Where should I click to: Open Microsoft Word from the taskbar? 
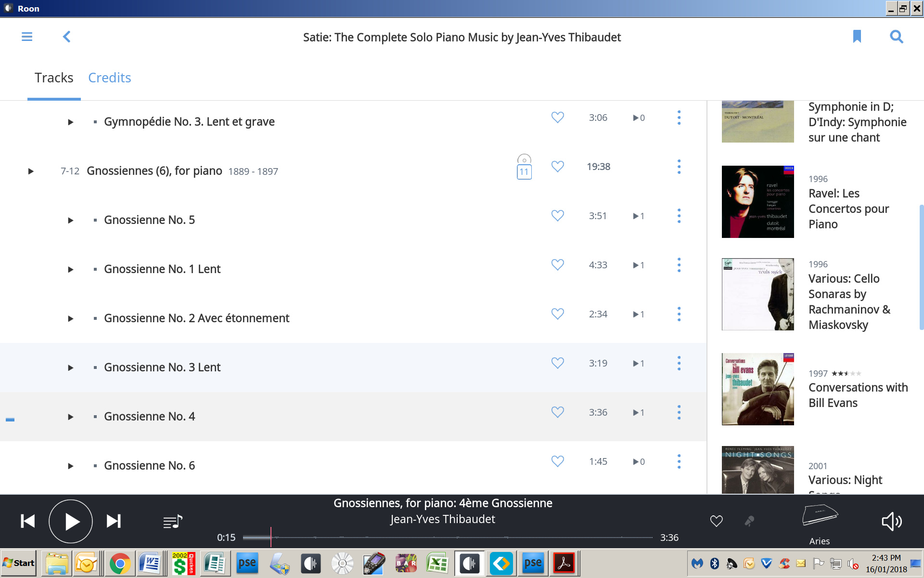(x=149, y=564)
